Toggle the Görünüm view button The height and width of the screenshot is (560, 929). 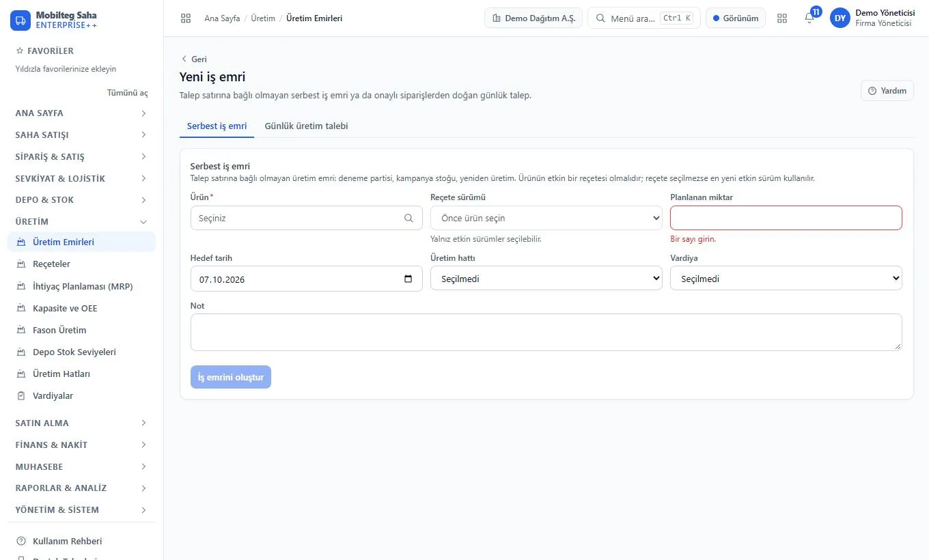pyautogui.click(x=736, y=18)
